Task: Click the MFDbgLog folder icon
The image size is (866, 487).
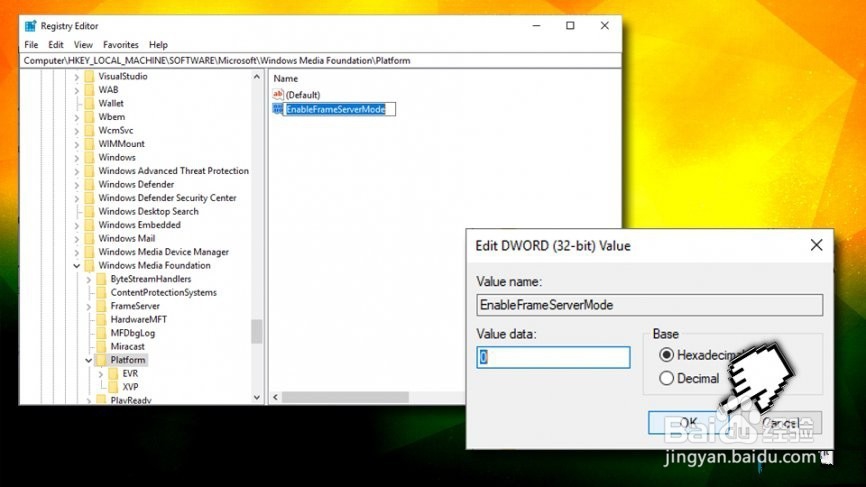Action: click(x=102, y=333)
